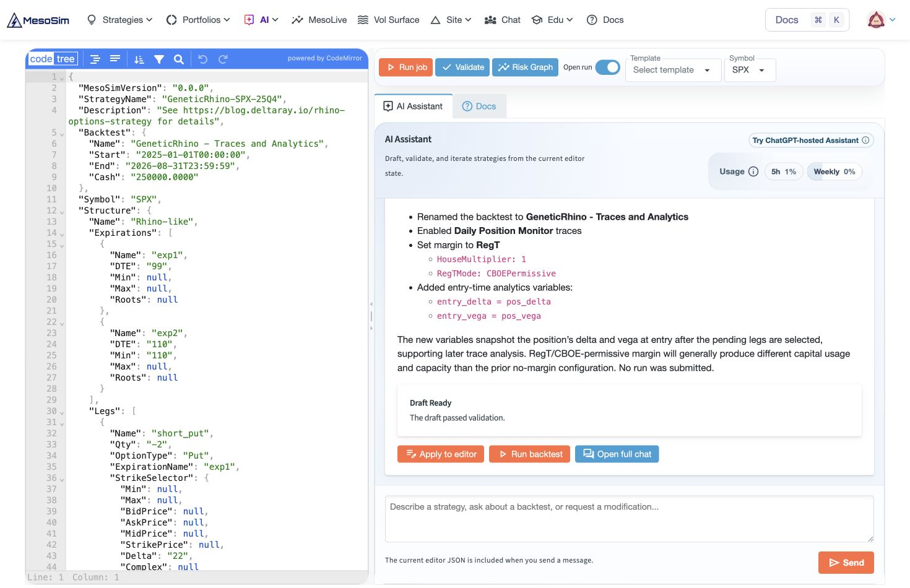Click the 5h 1% usage meter
Screen dimensions: 910x588
pyautogui.click(x=784, y=171)
